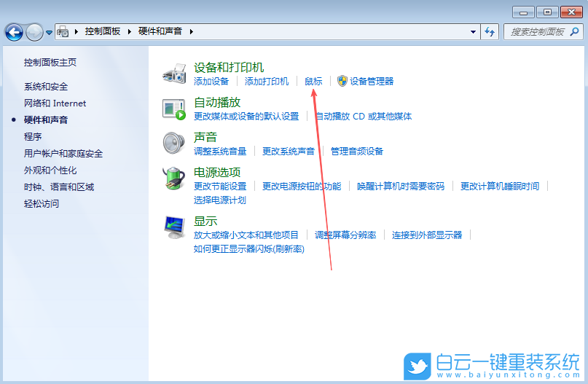
Task: Open the 鼠标 settings link
Action: coord(313,81)
